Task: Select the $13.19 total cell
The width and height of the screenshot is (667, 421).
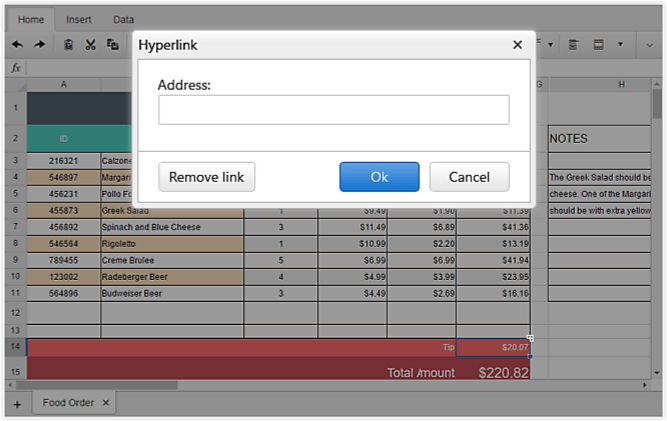Action: pos(493,244)
